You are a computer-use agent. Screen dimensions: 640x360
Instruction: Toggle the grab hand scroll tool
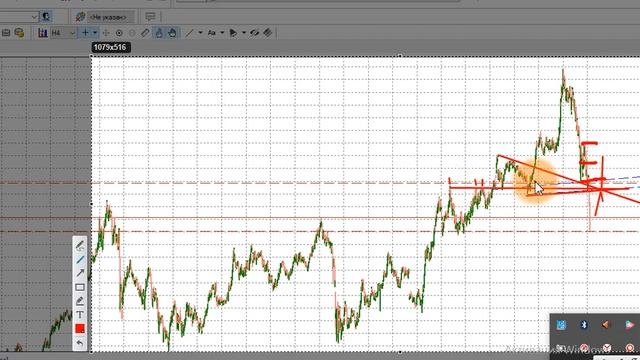pyautogui.click(x=172, y=33)
